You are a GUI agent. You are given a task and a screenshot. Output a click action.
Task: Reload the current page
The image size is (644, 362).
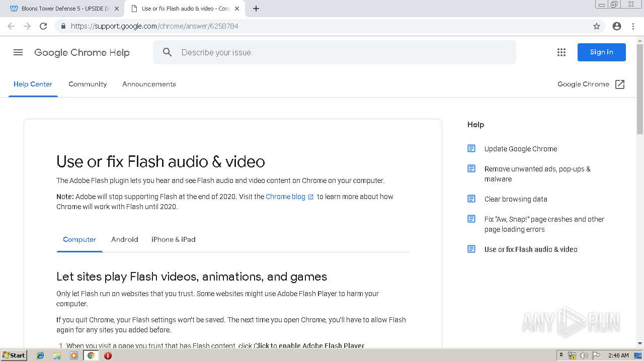(x=43, y=26)
